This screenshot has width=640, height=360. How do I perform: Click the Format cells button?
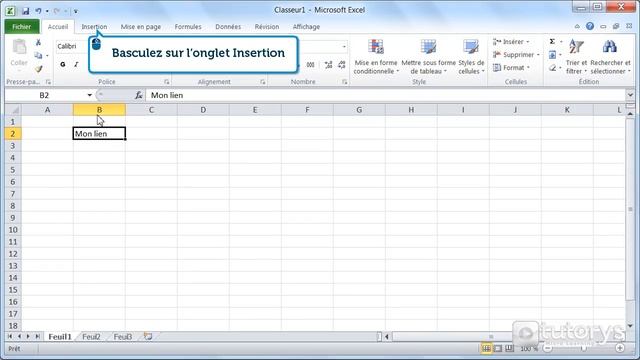point(511,68)
